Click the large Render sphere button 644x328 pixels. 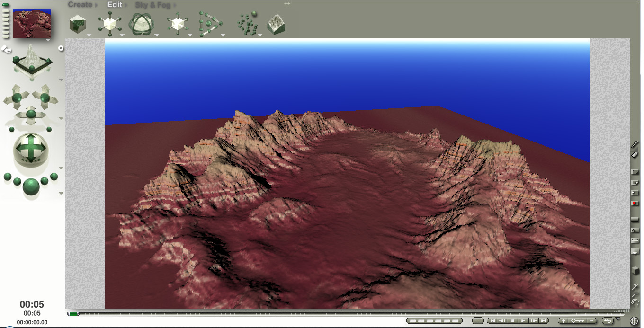click(x=31, y=186)
